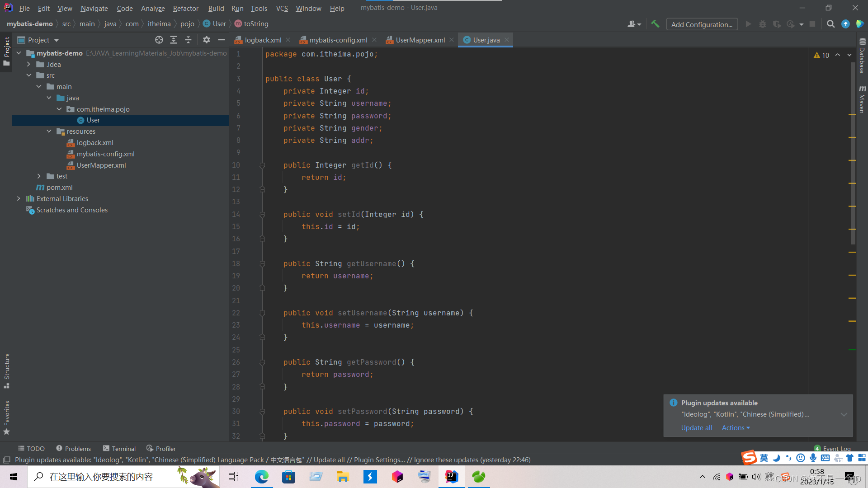
Task: Select the Build project hammer icon
Action: pyautogui.click(x=655, y=24)
